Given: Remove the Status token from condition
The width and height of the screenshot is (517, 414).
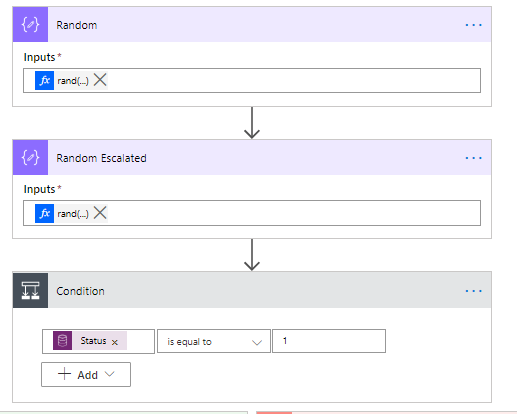Looking at the screenshot, I should [115, 342].
